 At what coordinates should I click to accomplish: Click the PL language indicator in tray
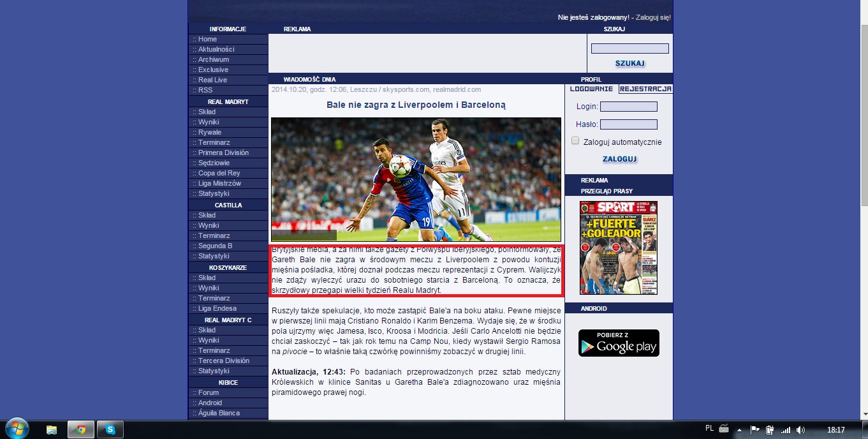pyautogui.click(x=710, y=429)
